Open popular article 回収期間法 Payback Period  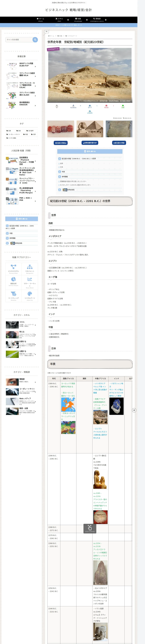pyautogui.click(x=22, y=161)
